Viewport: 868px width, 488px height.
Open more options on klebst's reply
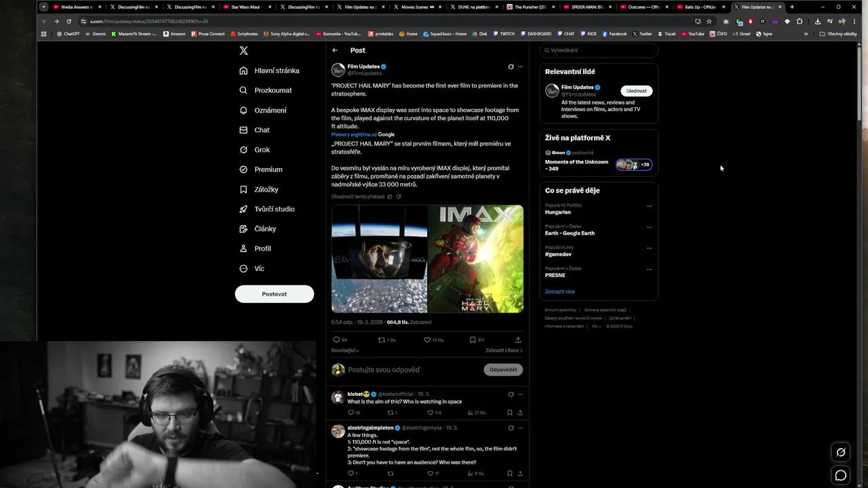520,394
